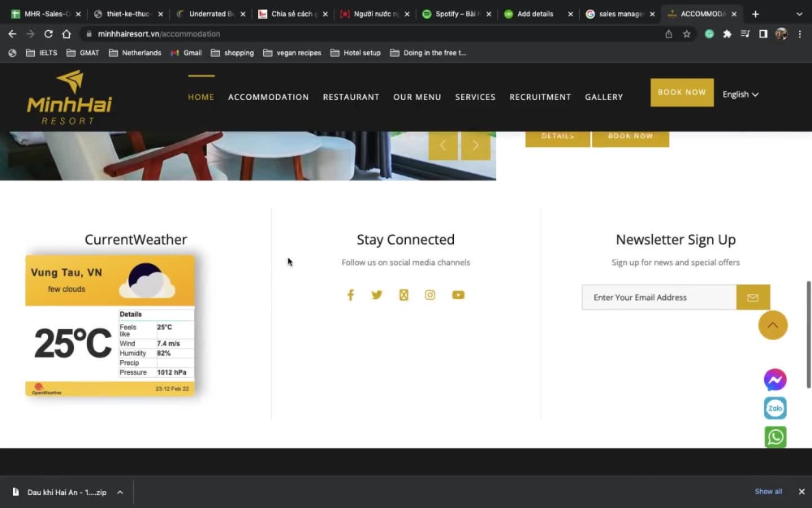The width and height of the screenshot is (812, 508).
Task: Open the Zalo chat icon
Action: (775, 409)
